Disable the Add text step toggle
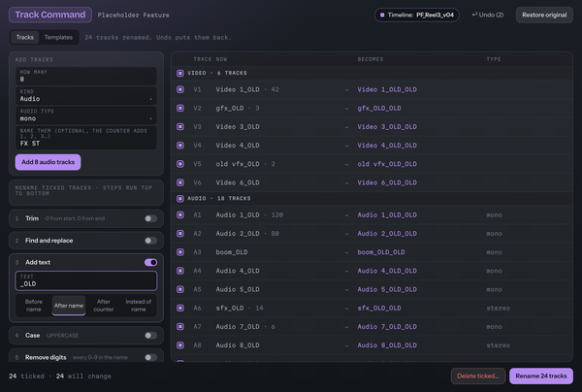 click(x=150, y=262)
